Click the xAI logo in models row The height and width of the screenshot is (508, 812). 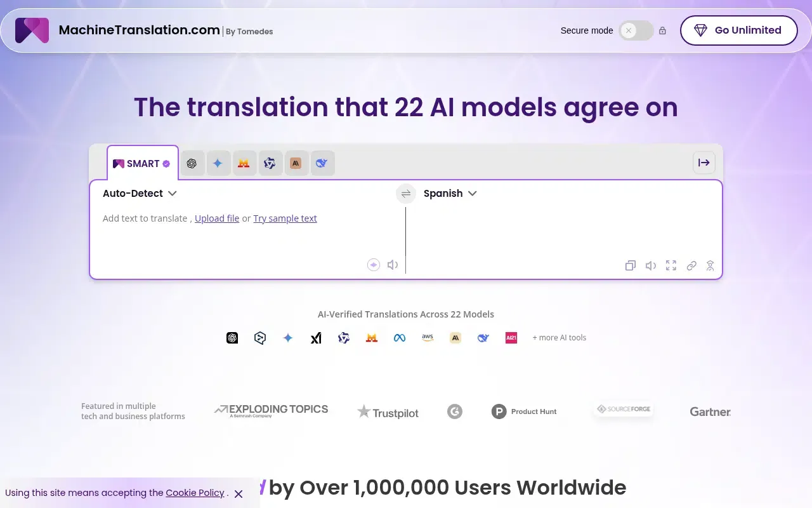pyautogui.click(x=316, y=338)
